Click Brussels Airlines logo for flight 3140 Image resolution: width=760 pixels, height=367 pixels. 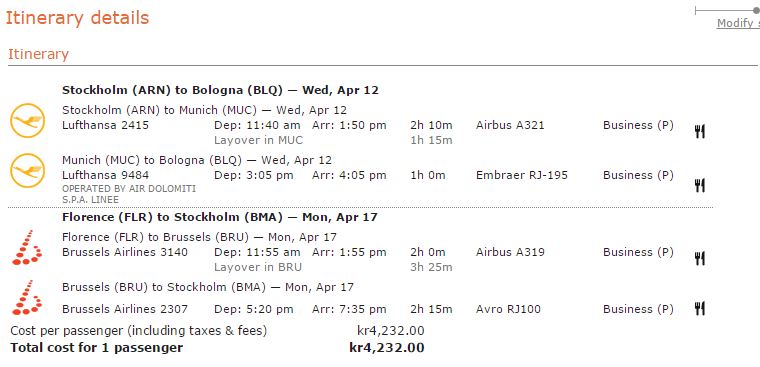(x=27, y=247)
